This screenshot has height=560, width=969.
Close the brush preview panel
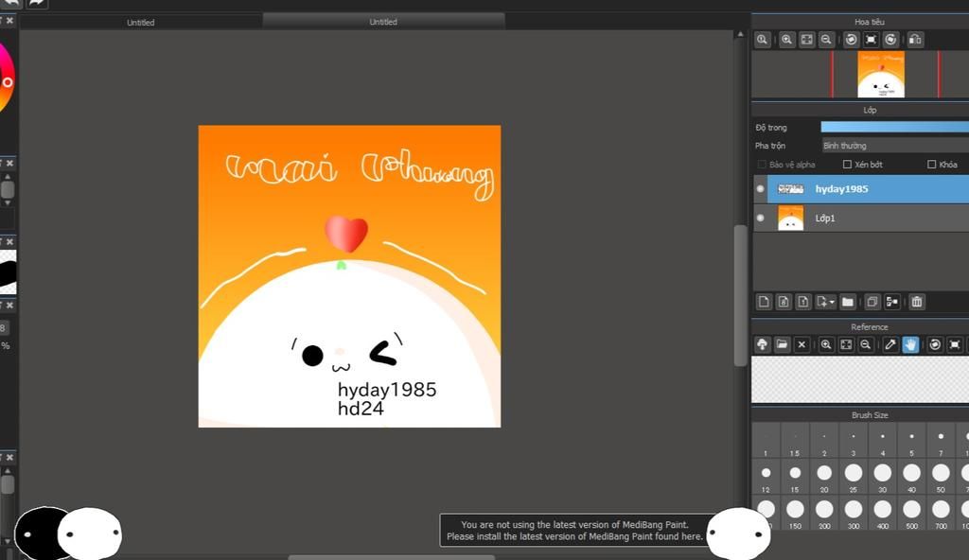coord(9,241)
